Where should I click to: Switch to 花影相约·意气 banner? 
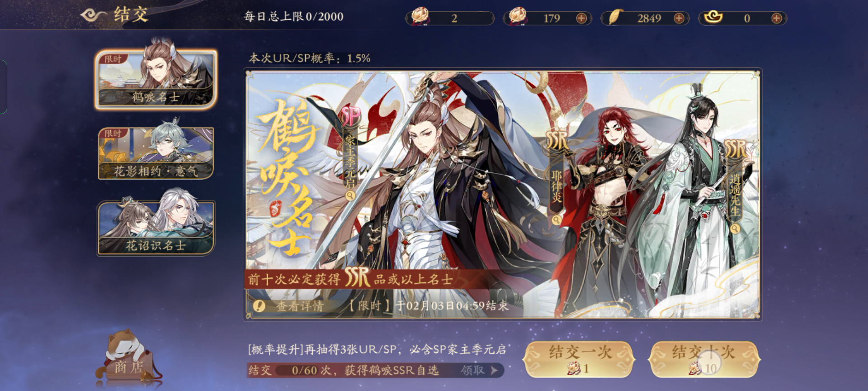pos(156,153)
